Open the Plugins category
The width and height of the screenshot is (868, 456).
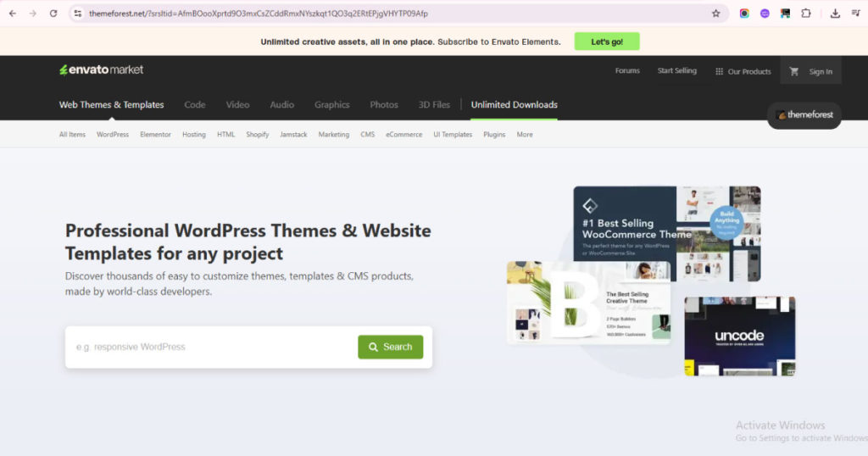click(x=494, y=135)
